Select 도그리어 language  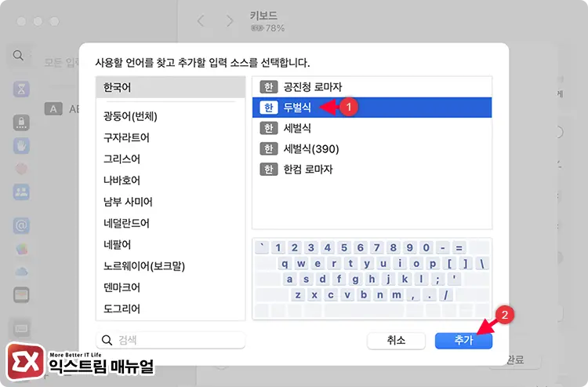tap(171, 309)
